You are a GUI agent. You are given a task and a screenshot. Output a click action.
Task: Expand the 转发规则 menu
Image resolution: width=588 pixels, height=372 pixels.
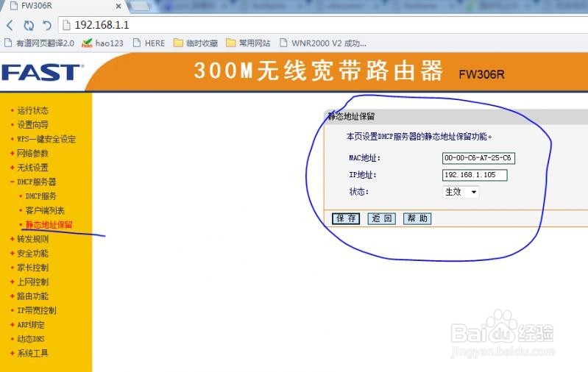tap(32, 239)
